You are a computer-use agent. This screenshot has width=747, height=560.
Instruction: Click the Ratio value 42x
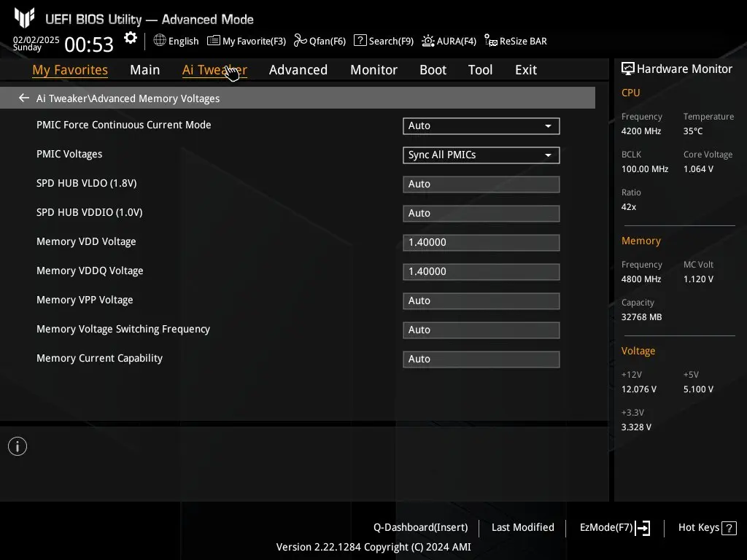click(629, 207)
